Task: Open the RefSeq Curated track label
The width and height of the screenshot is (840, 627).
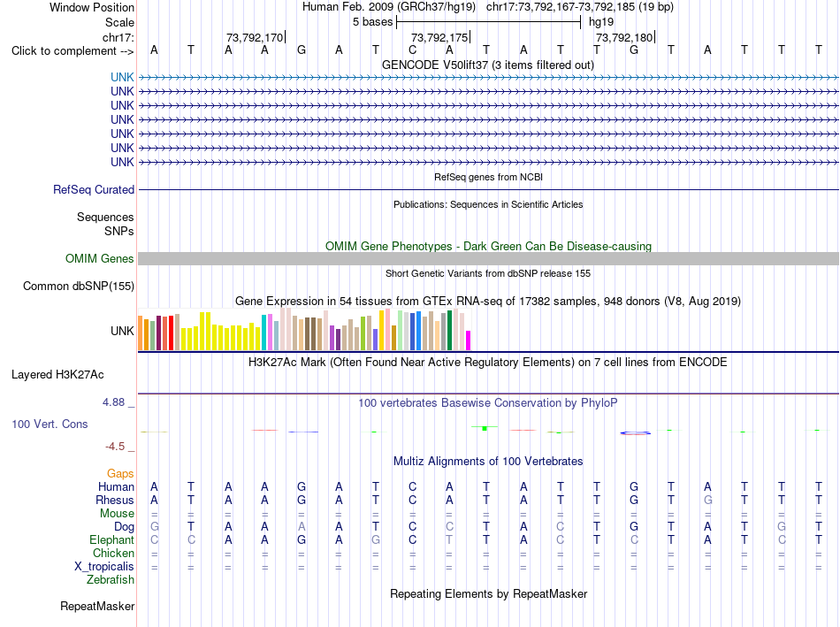Action: [94, 190]
